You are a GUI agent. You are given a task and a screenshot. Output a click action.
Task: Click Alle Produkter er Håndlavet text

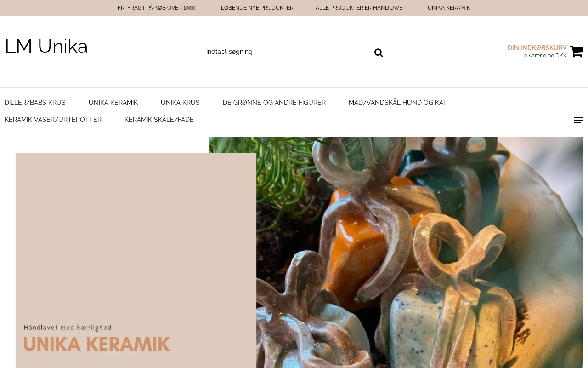pos(361,8)
